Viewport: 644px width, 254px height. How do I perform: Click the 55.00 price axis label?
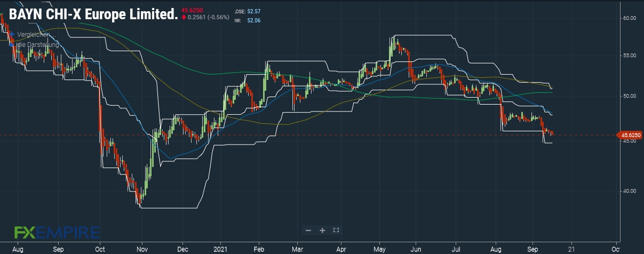630,55
